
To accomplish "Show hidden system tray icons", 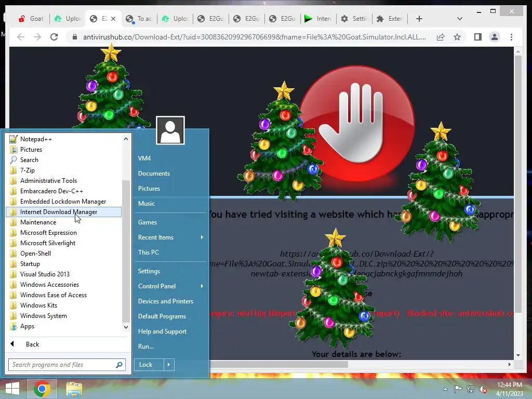I will [x=445, y=389].
